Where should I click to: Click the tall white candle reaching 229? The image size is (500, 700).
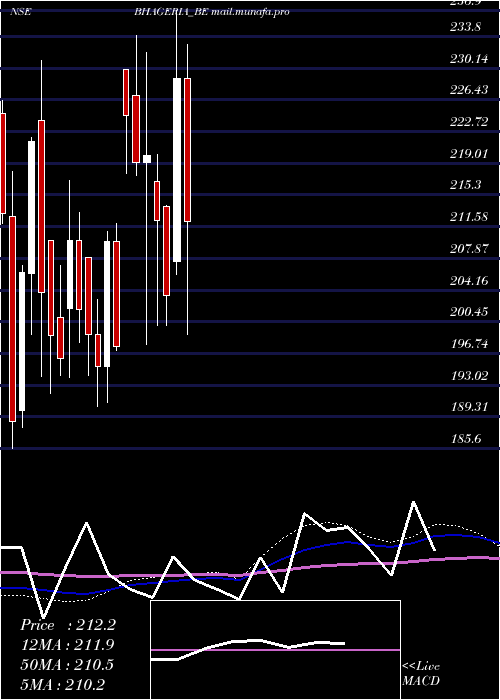coord(177,170)
